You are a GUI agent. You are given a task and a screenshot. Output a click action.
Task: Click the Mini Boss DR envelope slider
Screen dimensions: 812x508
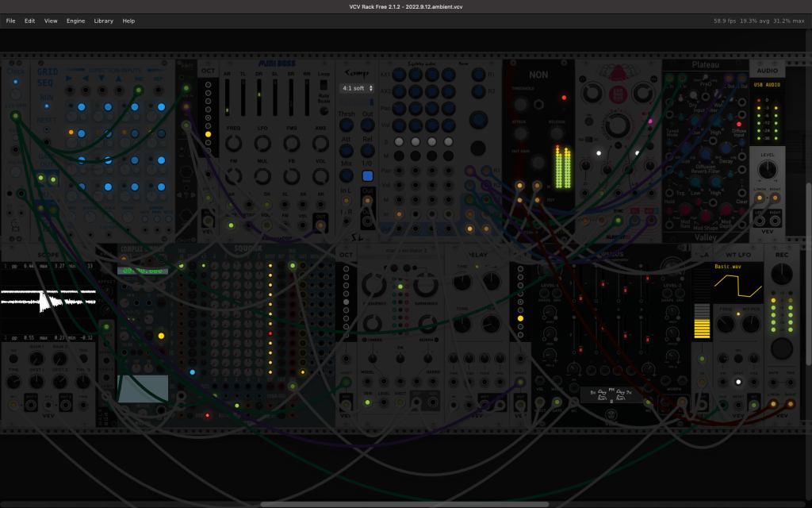pyautogui.click(x=259, y=98)
